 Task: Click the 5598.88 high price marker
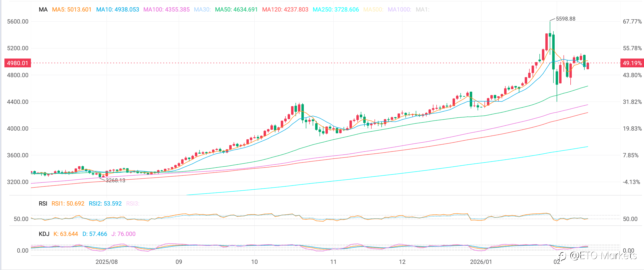click(x=565, y=19)
